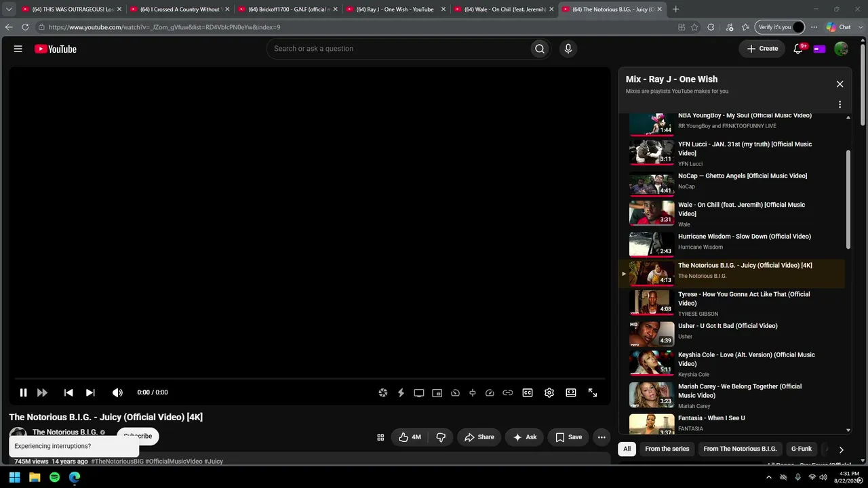Screen dimensions: 868x488
Task: Filter by From the series chip
Action: pyautogui.click(x=667, y=449)
